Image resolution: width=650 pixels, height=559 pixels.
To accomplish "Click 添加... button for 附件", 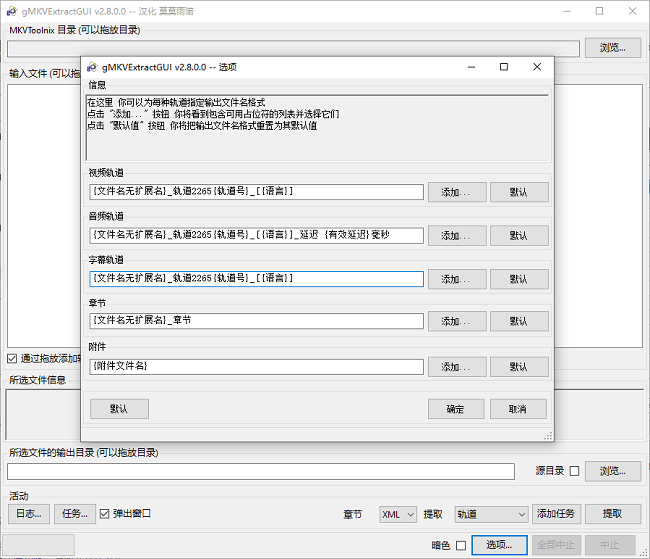I will click(x=457, y=367).
